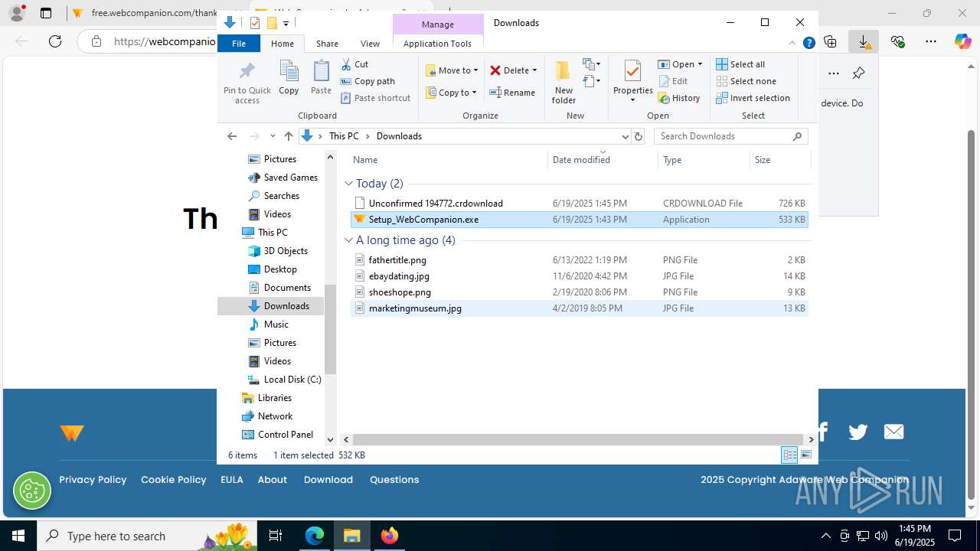Open the File tab
Screen dimensions: 980x551
tap(239, 44)
